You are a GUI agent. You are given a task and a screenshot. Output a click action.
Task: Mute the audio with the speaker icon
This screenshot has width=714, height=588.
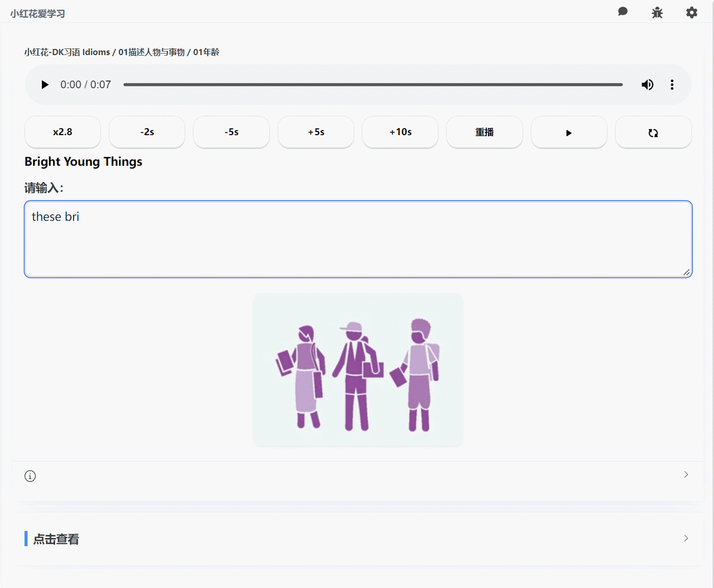tap(647, 85)
